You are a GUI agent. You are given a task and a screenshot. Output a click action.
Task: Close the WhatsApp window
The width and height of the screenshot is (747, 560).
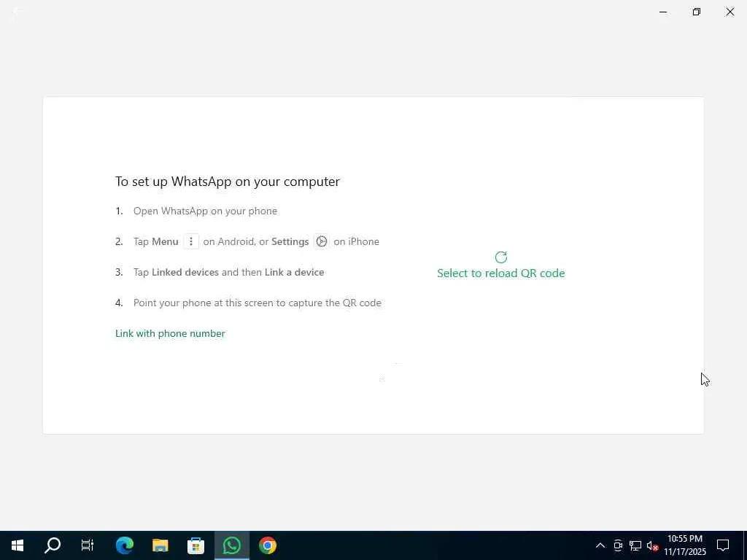pyautogui.click(x=729, y=12)
